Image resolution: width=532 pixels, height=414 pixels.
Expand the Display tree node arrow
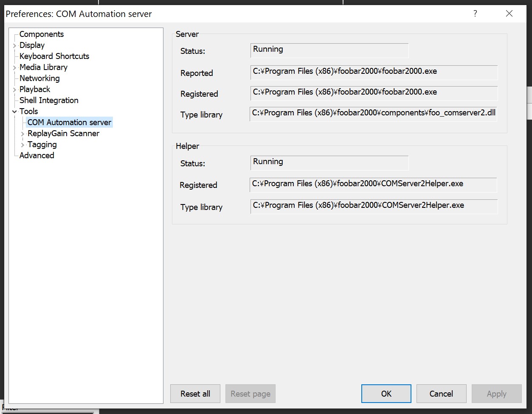[14, 46]
